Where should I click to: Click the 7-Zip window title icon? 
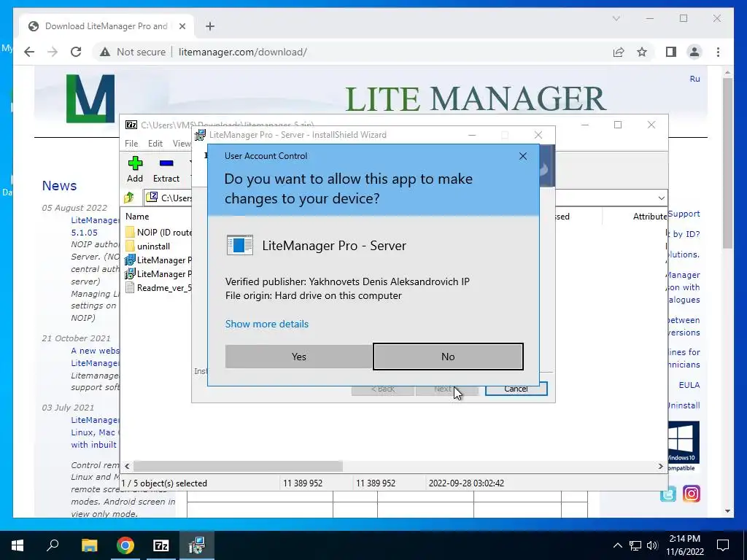pos(131,125)
